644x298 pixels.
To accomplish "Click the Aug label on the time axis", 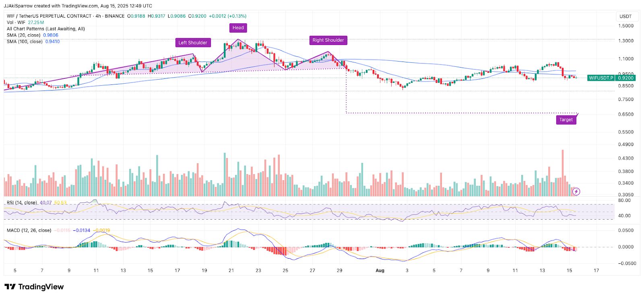I will tap(380, 271).
